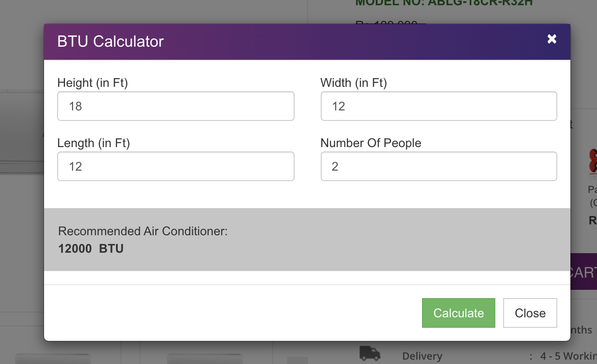
Task: Click the BTU Calculator dialog title
Action: click(x=110, y=41)
